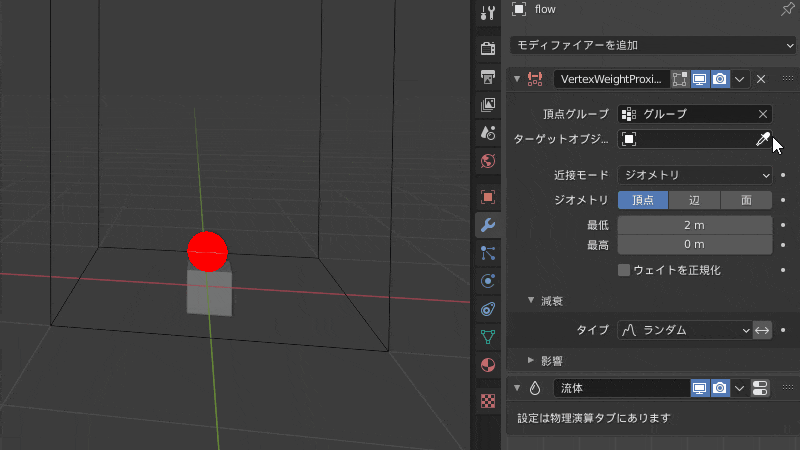
Task: Open VertexWeightProximity modifier options chevron
Action: click(x=739, y=79)
